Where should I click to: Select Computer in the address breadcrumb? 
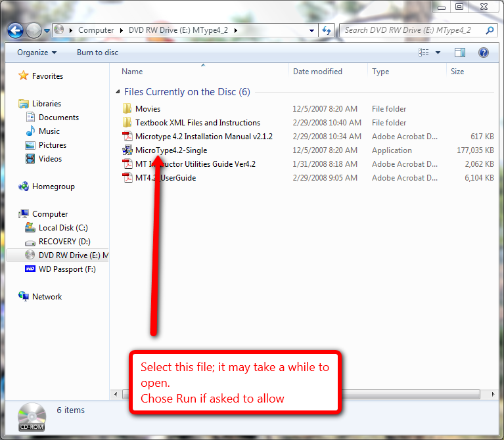pyautogui.click(x=96, y=30)
